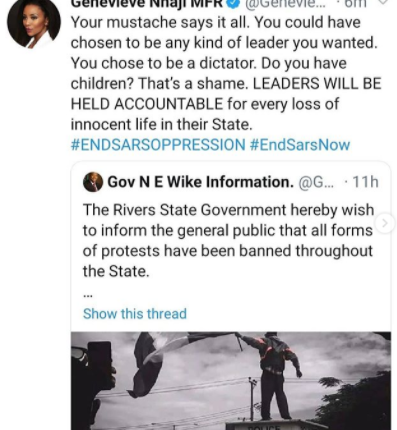Click Gov N E Wike Information avatar
Viewport: 397px width, 430px height.
click(93, 182)
